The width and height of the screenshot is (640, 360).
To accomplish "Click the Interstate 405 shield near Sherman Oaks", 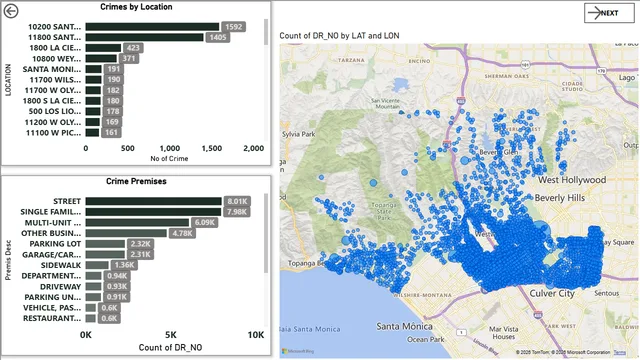I will 461,100.
